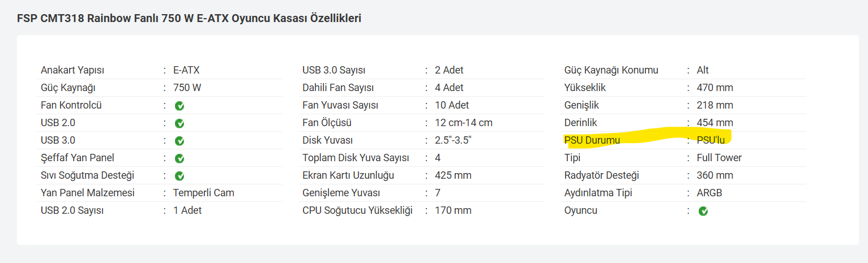The height and width of the screenshot is (263, 868).
Task: Click the Şeffaf Yan Panel checkmark icon
Action: (179, 158)
